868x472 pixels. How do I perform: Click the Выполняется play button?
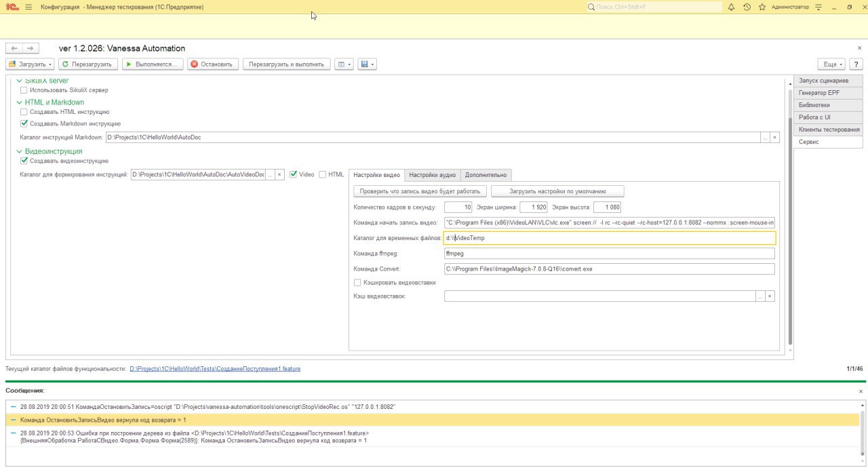[x=153, y=64]
